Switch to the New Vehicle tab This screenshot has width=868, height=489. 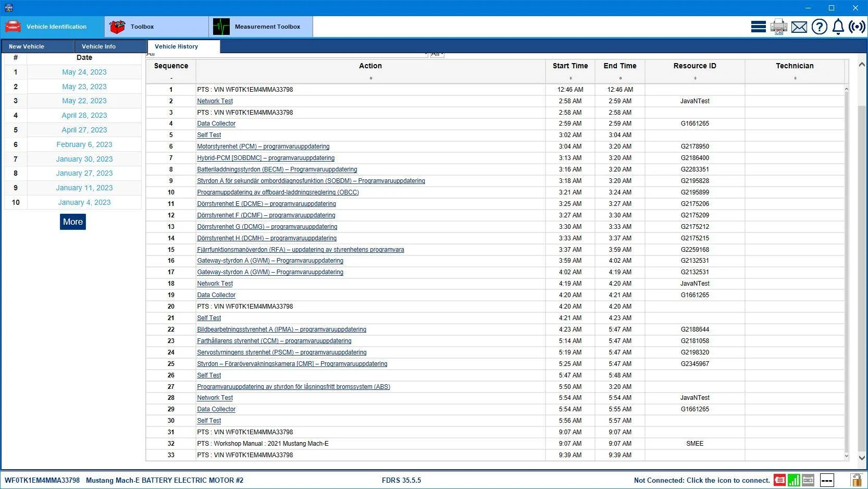pyautogui.click(x=38, y=46)
